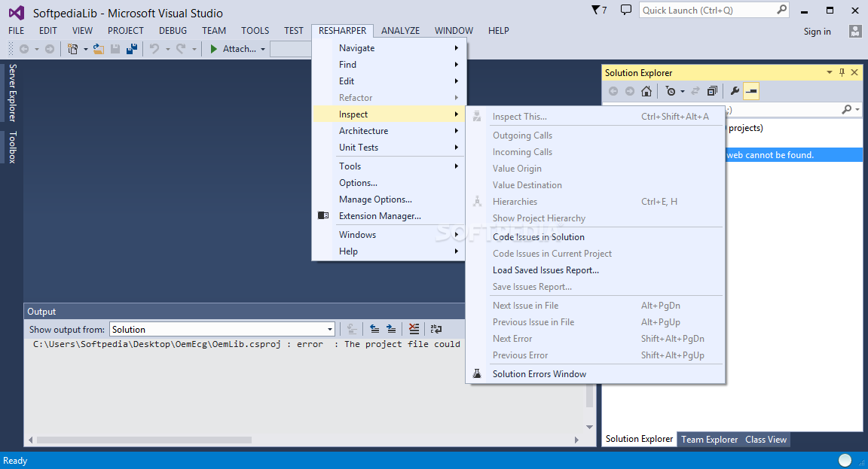The image size is (868, 469).
Task: Close the Solution Explorer panel
Action: coord(854,72)
